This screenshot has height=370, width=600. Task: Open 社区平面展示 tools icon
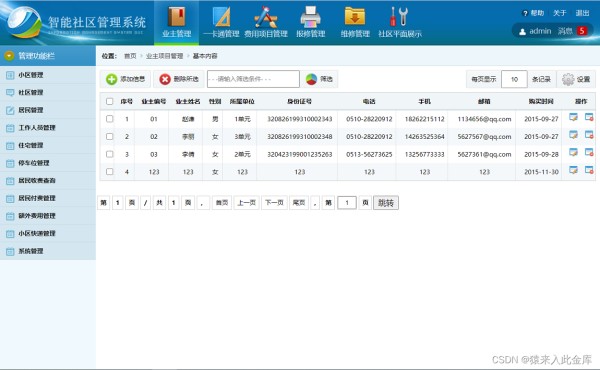click(399, 17)
